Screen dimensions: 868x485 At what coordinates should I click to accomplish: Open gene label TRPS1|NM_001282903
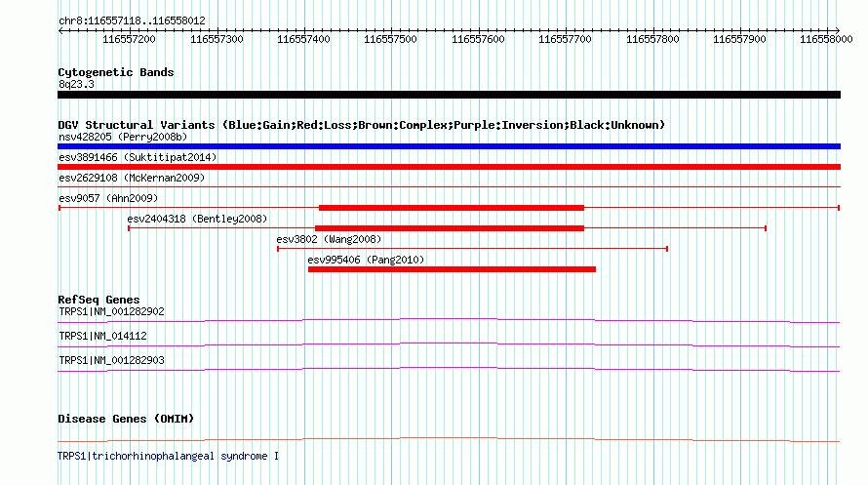coord(111,360)
